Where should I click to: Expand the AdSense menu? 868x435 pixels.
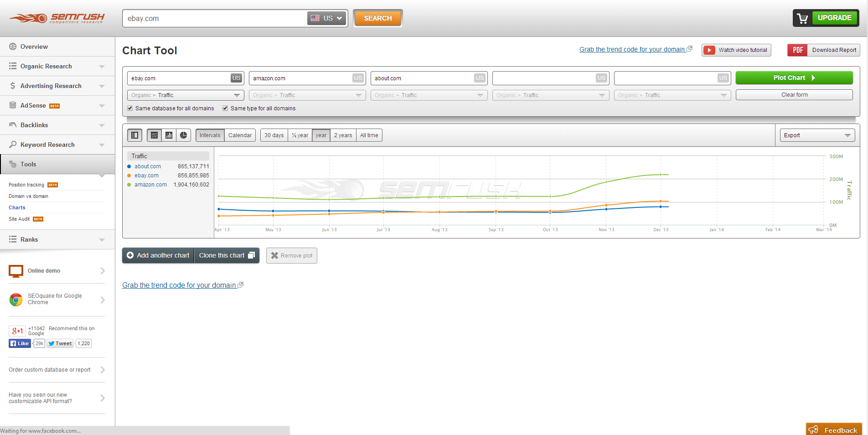click(102, 106)
